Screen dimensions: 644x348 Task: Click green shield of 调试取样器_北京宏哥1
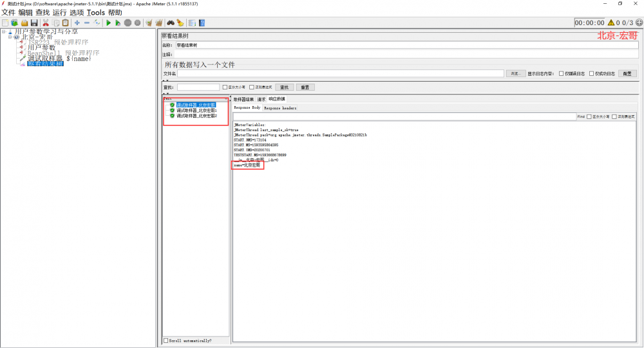click(172, 111)
